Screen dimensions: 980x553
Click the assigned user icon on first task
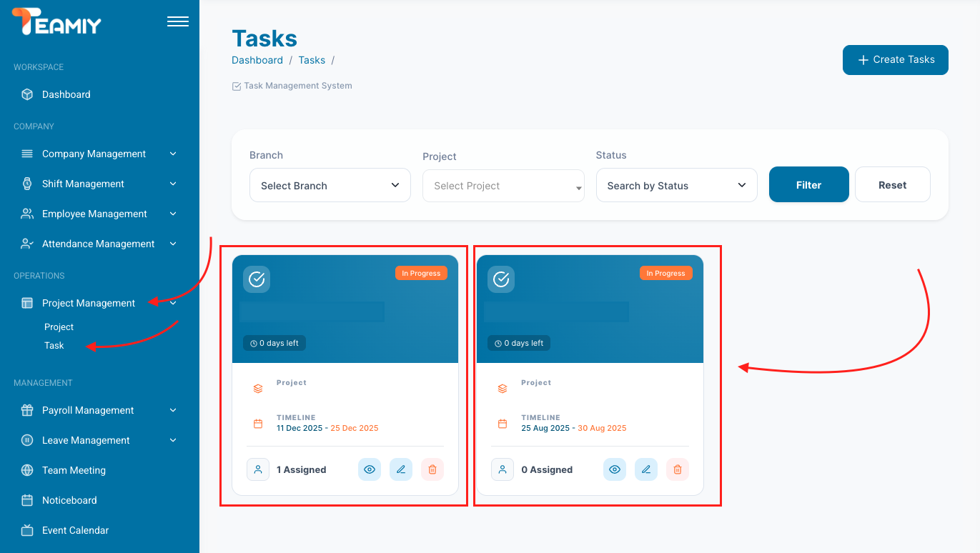(x=258, y=469)
